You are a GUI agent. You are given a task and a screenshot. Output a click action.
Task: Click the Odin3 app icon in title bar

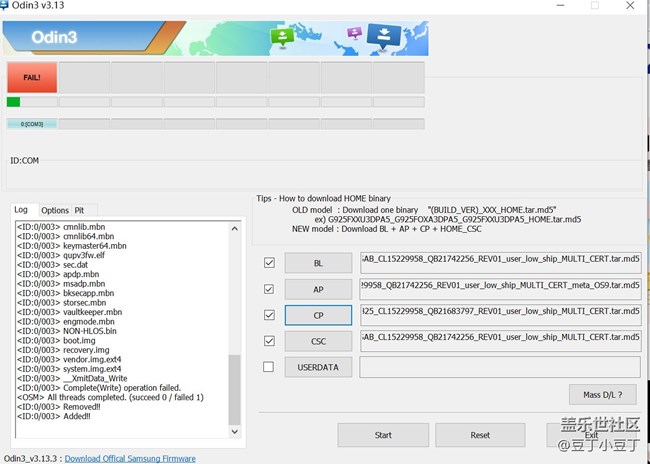point(8,6)
